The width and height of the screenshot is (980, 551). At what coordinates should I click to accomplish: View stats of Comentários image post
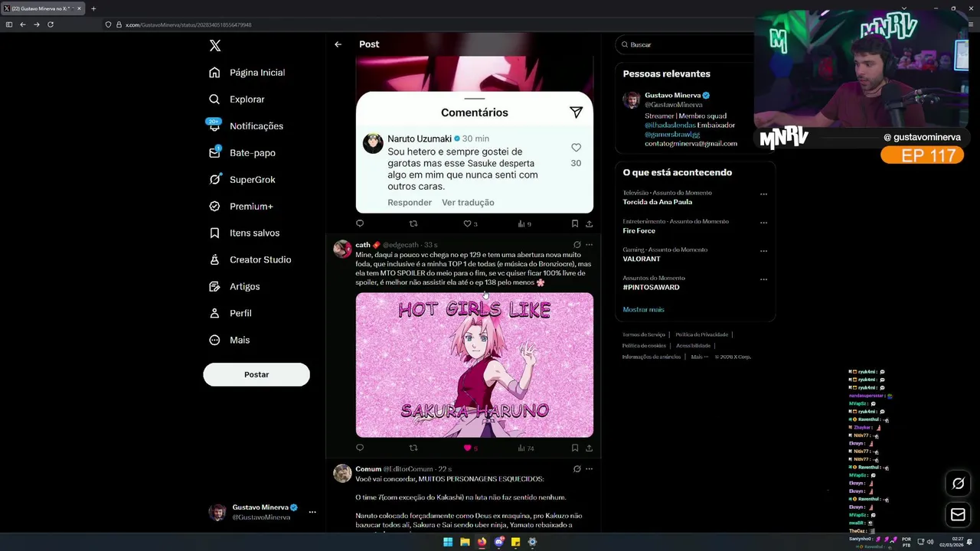click(524, 223)
